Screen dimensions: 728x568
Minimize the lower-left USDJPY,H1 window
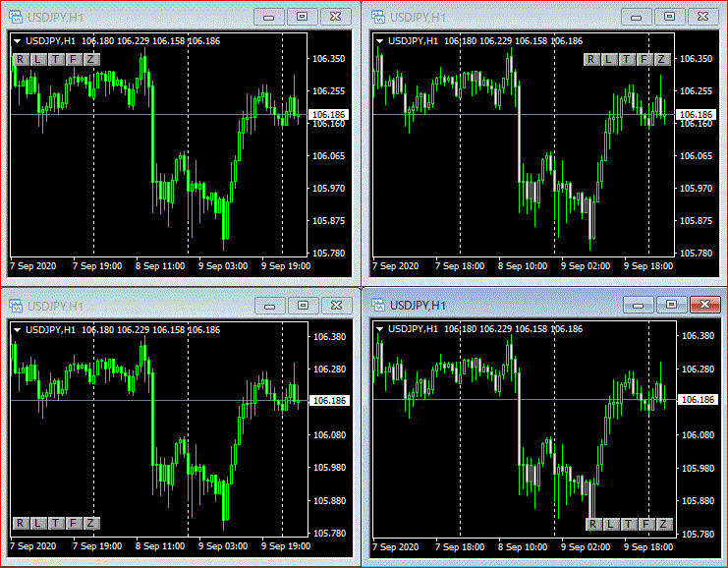point(270,306)
